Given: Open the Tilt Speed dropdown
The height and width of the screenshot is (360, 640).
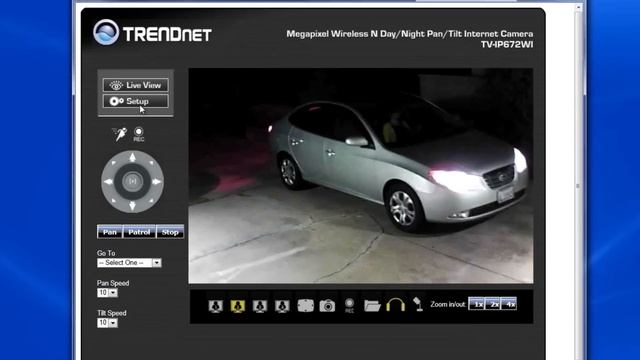Looking at the screenshot, I should coord(107,322).
